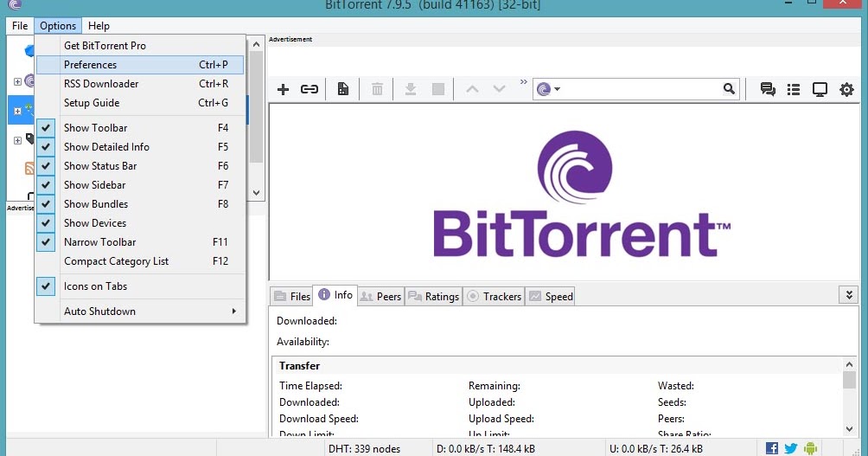Click Transfer panel scroll down arrow

tap(849, 428)
